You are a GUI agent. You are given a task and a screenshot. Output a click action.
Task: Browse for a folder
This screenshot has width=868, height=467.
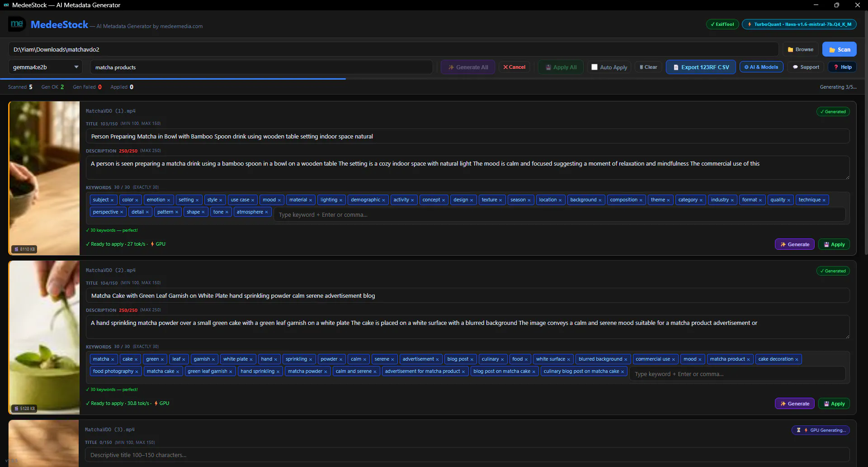pyautogui.click(x=801, y=49)
